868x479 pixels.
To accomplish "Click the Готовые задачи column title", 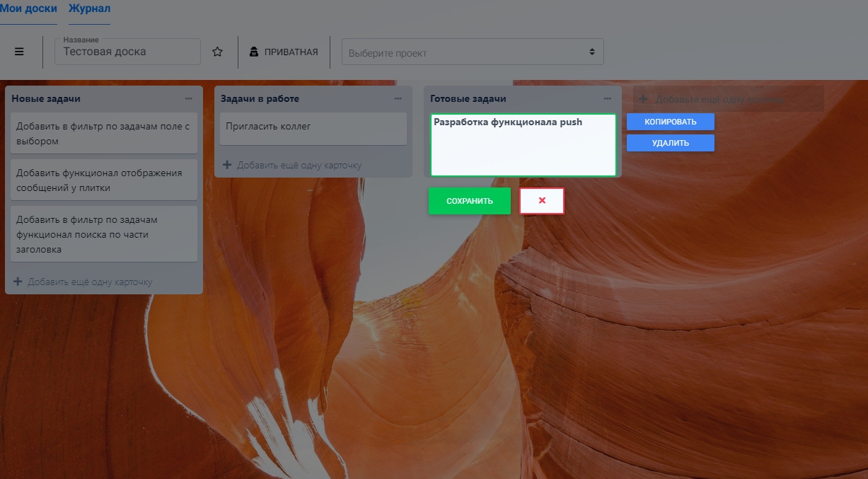I will [468, 99].
